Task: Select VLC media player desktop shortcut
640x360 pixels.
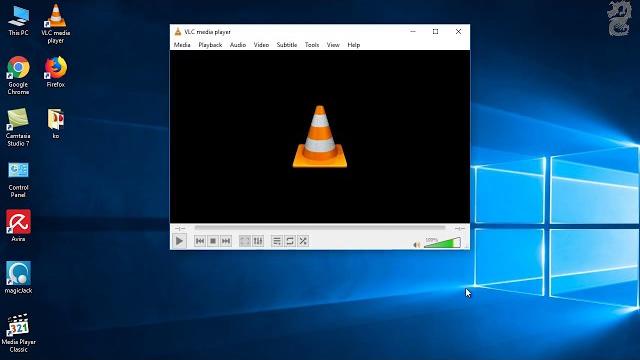Action: 56,24
